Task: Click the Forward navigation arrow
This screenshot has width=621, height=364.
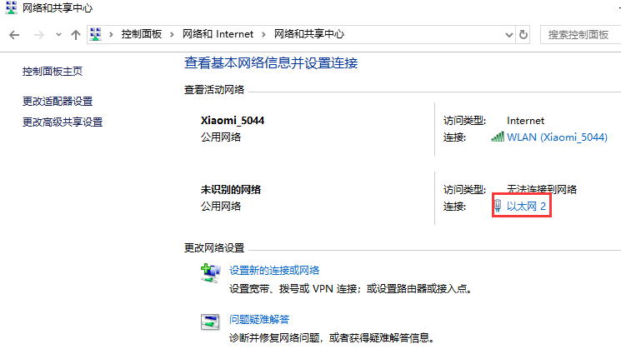Action: click(38, 34)
